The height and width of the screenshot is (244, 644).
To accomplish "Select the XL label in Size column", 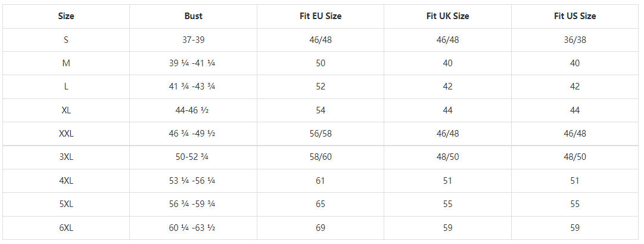I will coord(66,110).
